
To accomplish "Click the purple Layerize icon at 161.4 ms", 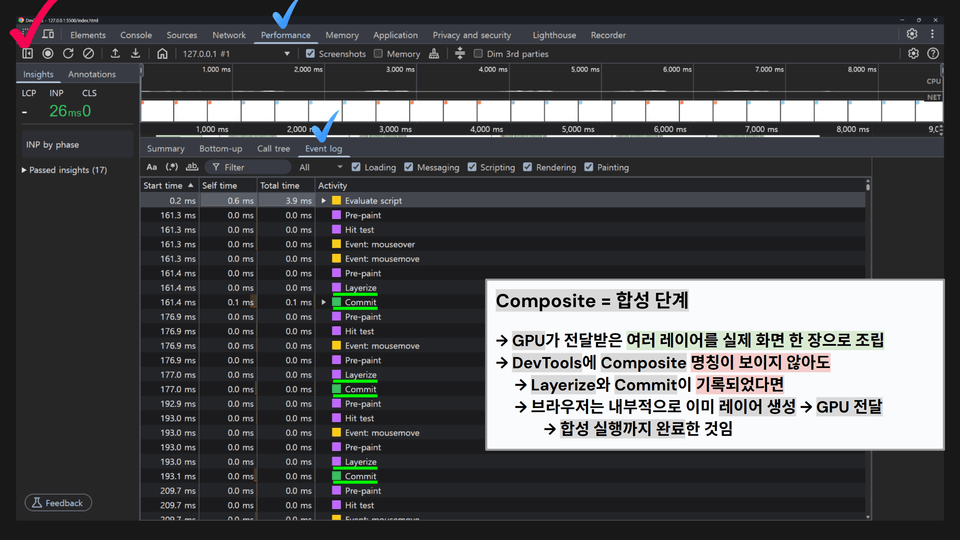I will pyautogui.click(x=336, y=288).
